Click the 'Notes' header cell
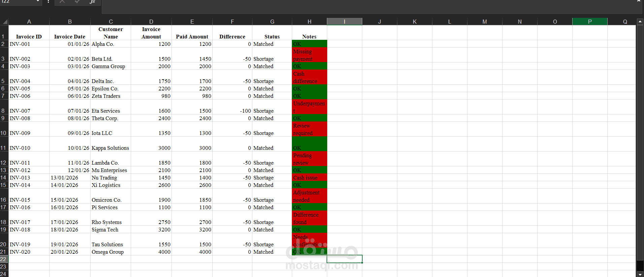The image size is (644, 277). click(x=309, y=33)
